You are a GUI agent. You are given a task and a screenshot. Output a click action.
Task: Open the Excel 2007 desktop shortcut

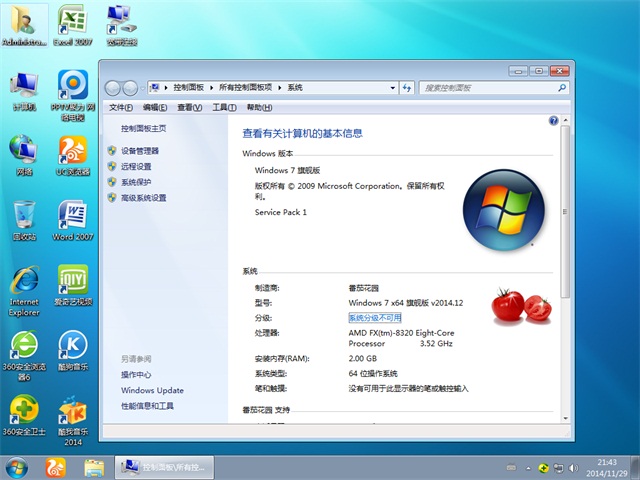click(73, 25)
